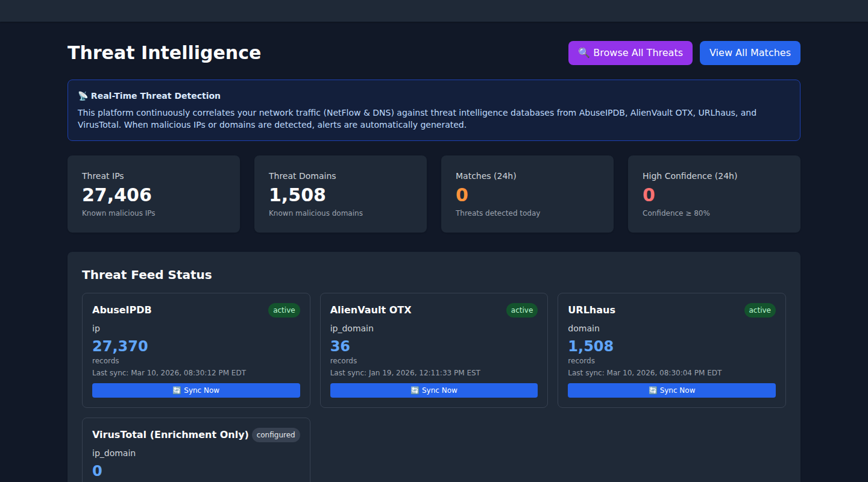
Task: Toggle the configured badge on VirusTotal
Action: pos(275,434)
